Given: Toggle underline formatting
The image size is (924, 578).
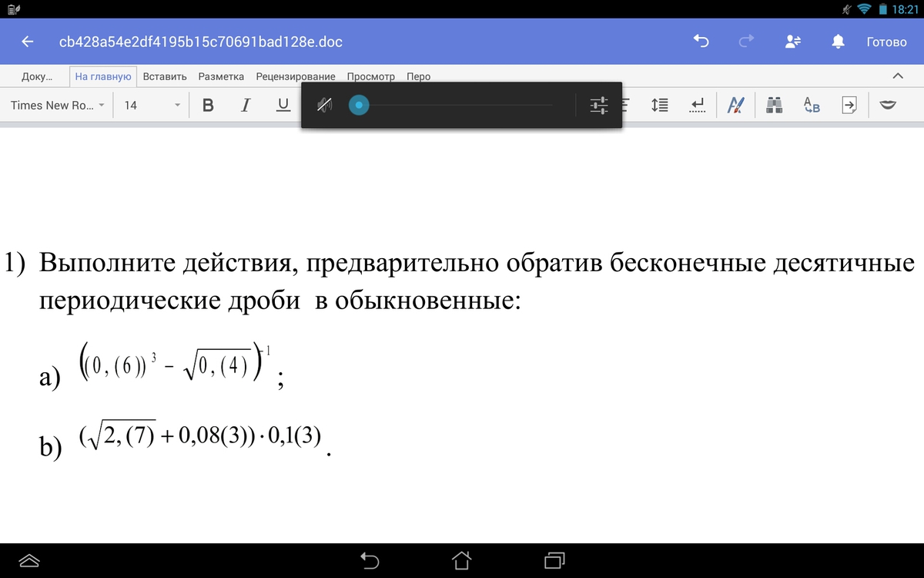Looking at the screenshot, I should pyautogui.click(x=283, y=105).
